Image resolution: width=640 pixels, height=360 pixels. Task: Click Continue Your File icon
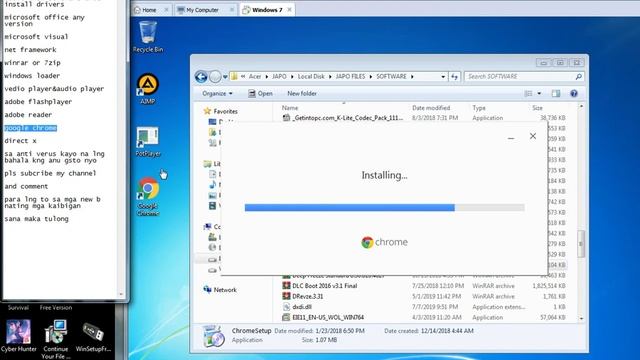point(56,339)
